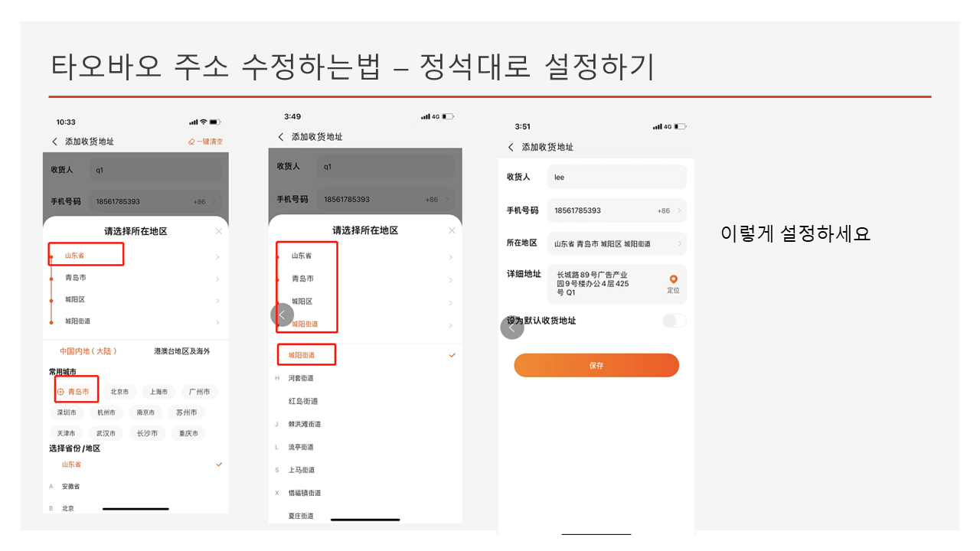Tap the 一键清空 eraser clear option
Screen dimensions: 980x551
205,142
